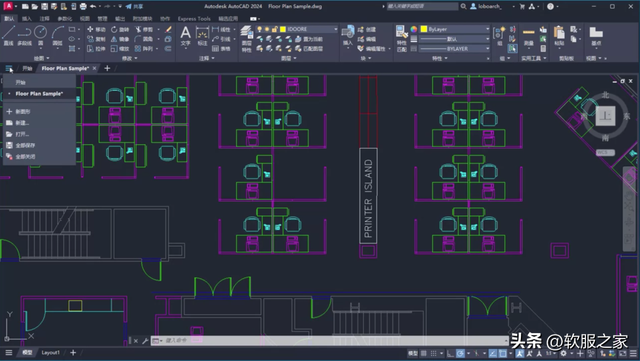Toggle ortho mode in status bar
Screen dimensions: 640x361
point(450,353)
